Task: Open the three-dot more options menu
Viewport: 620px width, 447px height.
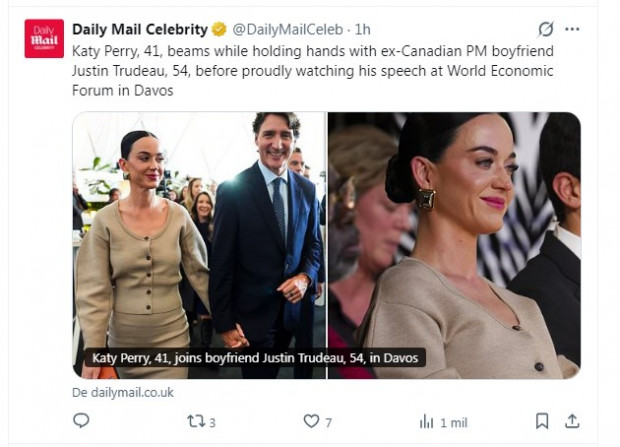Action: [572, 29]
